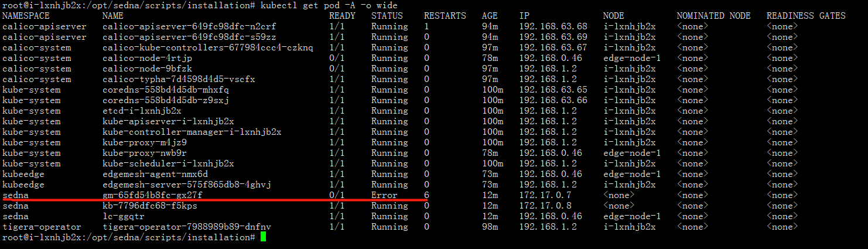Select pod name edgemesh-agent-nmx6d
This screenshot has height=249, width=868.
click(155, 174)
